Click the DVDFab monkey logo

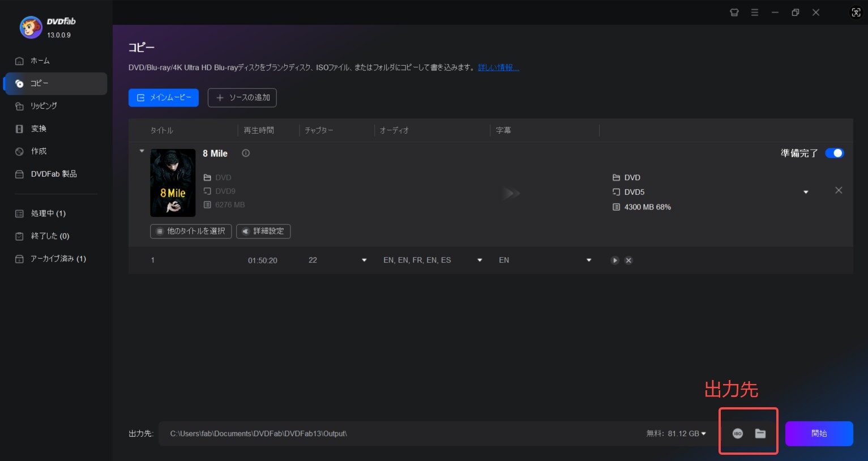click(31, 27)
